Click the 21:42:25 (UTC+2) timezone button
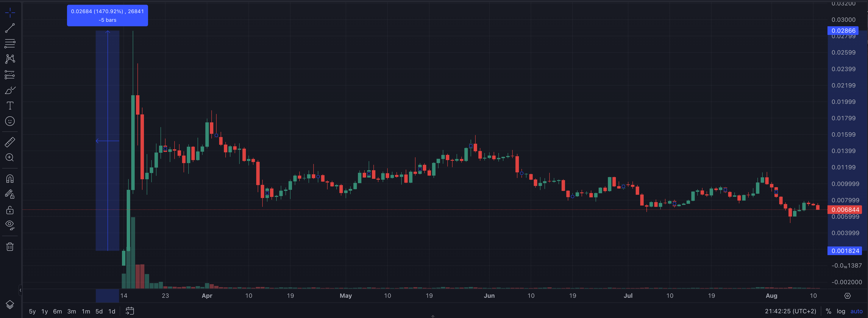Image resolution: width=868 pixels, height=318 pixels. click(790, 311)
